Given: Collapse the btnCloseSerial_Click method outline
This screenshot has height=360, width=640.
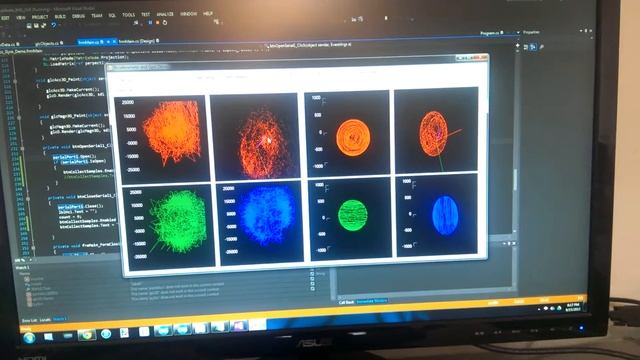Looking at the screenshot, I should click(x=28, y=199).
